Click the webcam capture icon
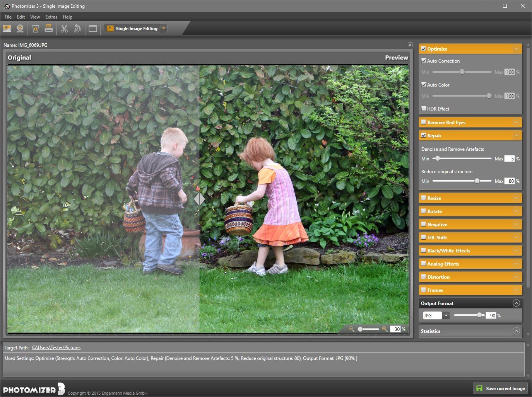This screenshot has height=397, width=532. 20,29
